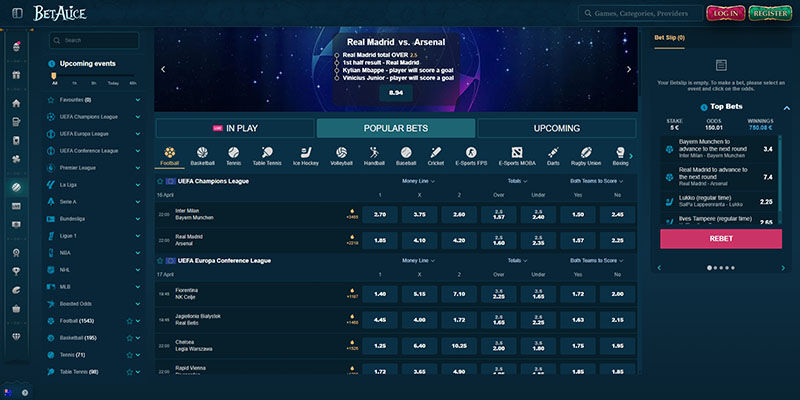Show next Top Bets slide arrow
The image size is (800, 400).
click(x=783, y=268)
